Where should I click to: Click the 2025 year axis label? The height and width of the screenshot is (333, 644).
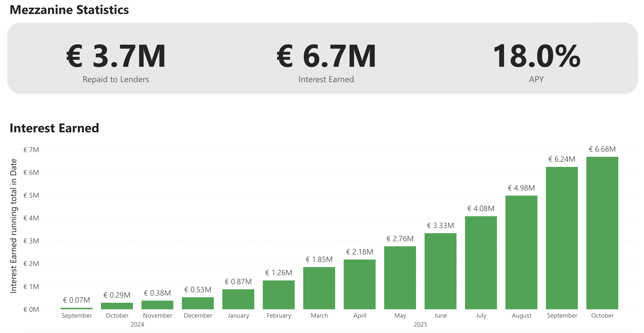420,324
